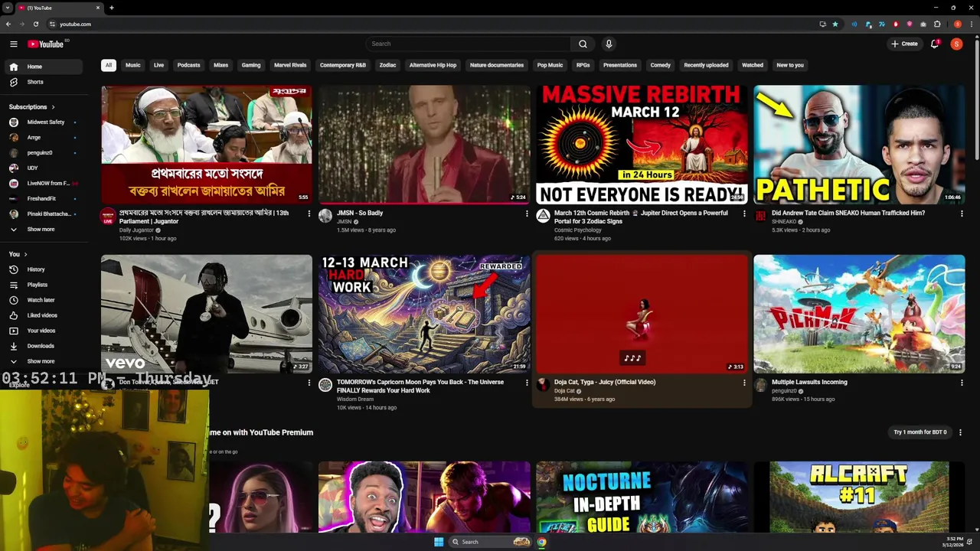
Task: Go to Home in the sidebar
Action: (43, 67)
